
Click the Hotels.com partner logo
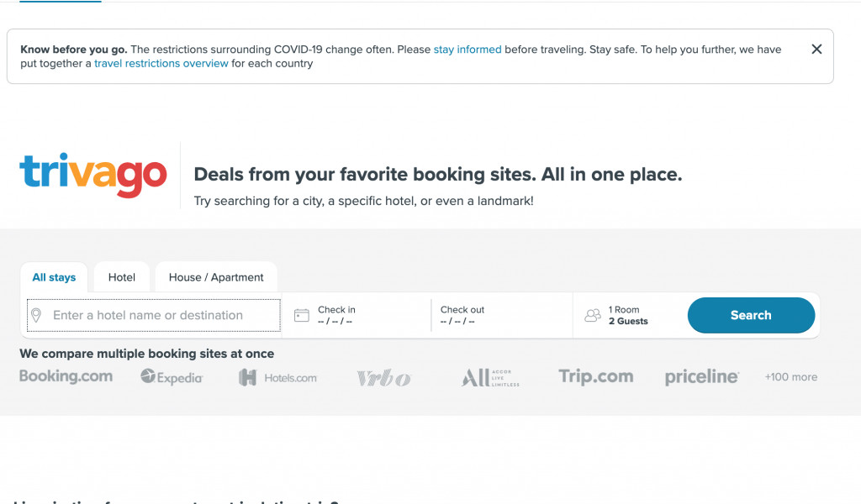click(x=278, y=378)
